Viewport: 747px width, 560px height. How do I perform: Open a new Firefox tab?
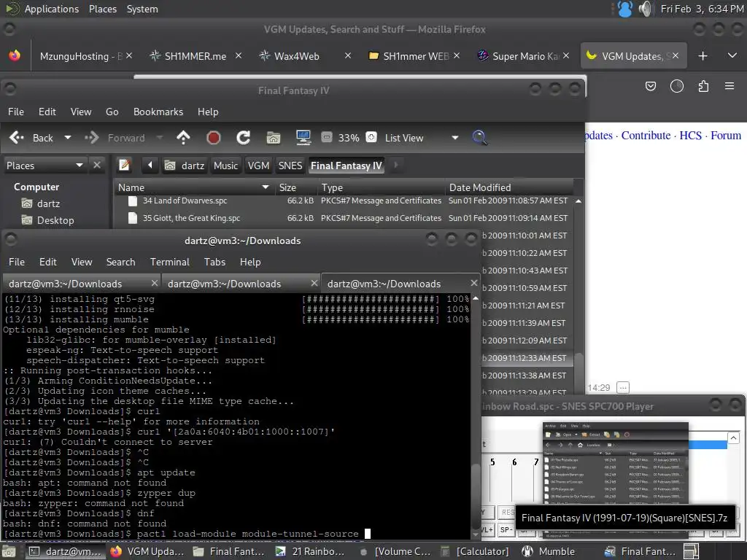click(703, 56)
